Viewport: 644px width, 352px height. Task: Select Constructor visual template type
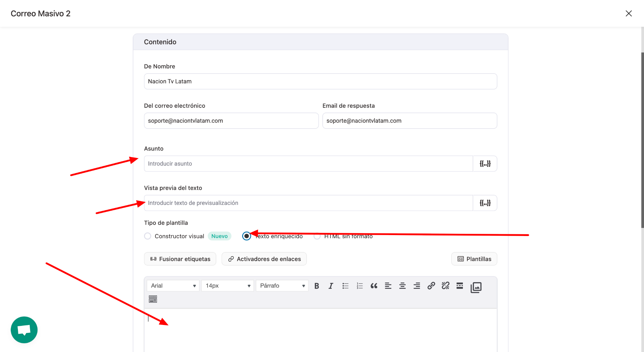click(x=147, y=236)
